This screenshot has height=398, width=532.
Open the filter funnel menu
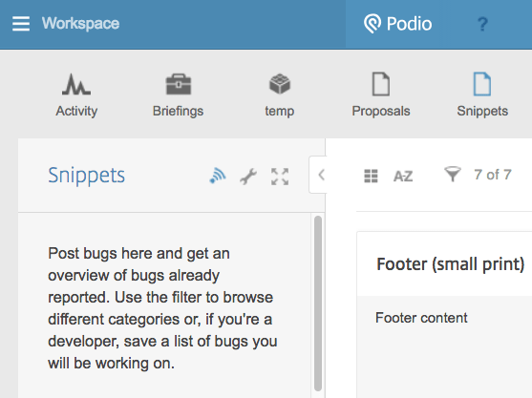coord(453,175)
